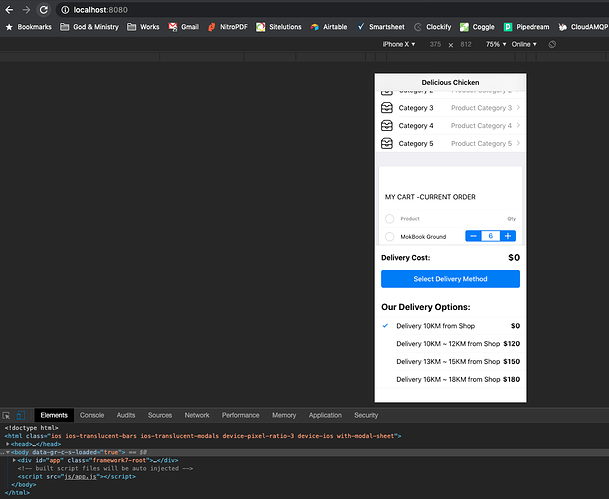Switch to the Security tab

coord(366,415)
